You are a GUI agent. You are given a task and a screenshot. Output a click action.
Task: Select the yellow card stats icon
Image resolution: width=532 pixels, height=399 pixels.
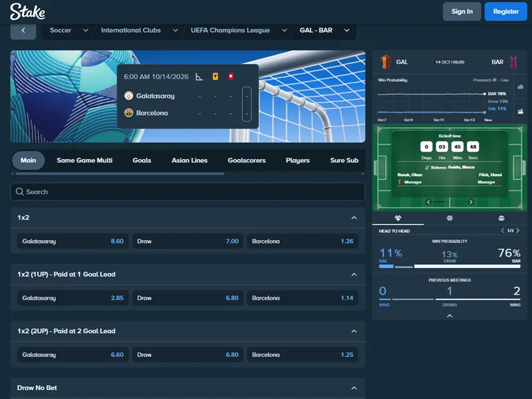click(215, 76)
